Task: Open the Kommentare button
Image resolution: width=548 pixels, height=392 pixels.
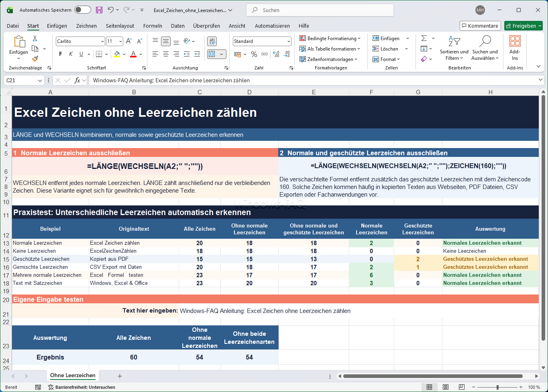Action: point(480,26)
